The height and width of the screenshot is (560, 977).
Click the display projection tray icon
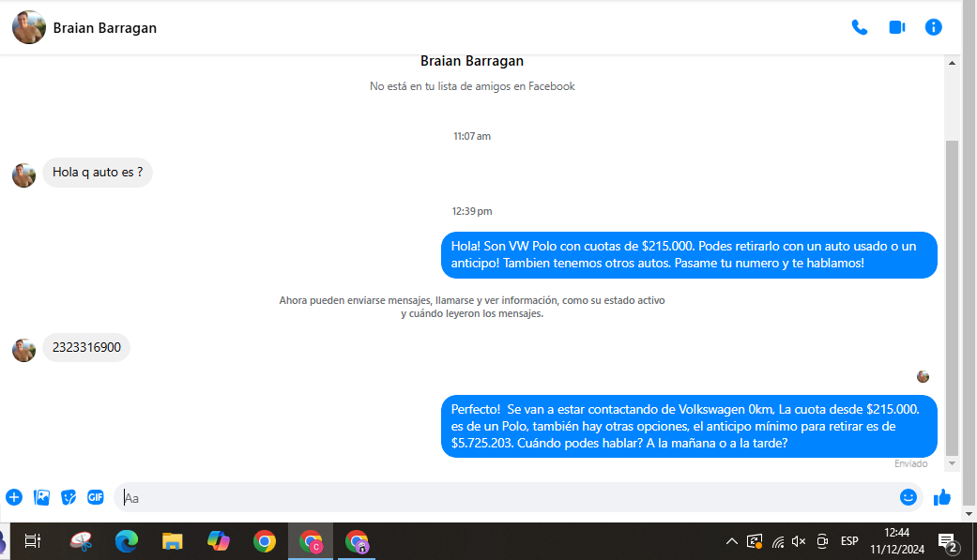(755, 541)
